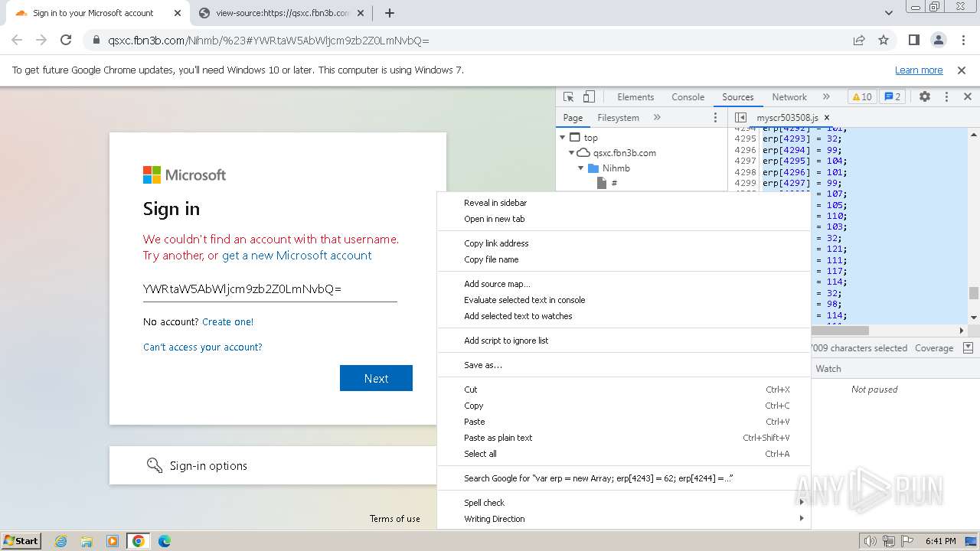Viewport: 980px width, 551px height.
Task: Collapse the qsxc.fbn3b.com tree node
Action: coord(571,153)
